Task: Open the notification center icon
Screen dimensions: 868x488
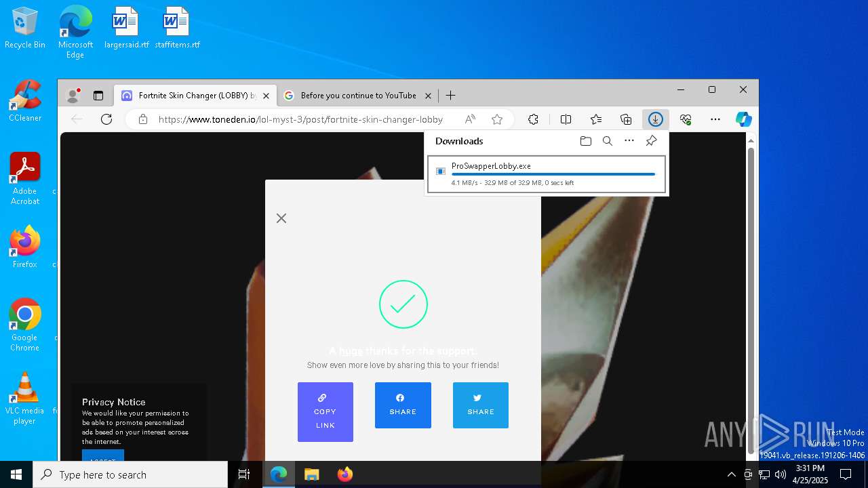Action: (x=846, y=474)
